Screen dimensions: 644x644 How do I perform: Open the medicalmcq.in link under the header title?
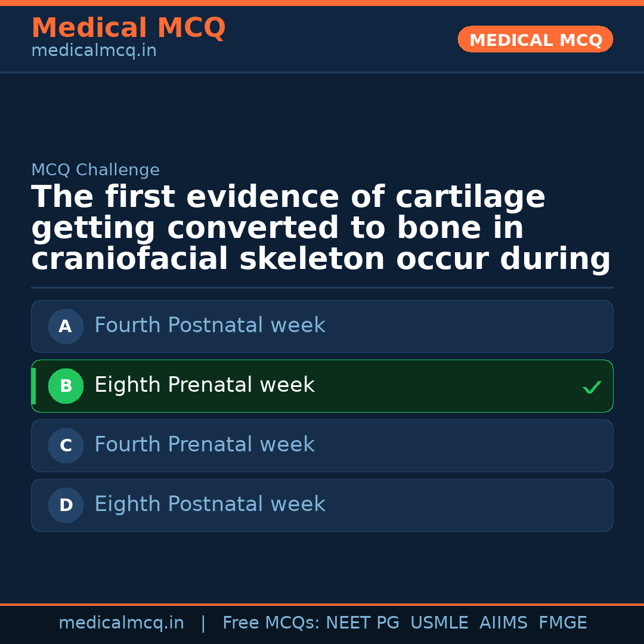click(x=94, y=51)
